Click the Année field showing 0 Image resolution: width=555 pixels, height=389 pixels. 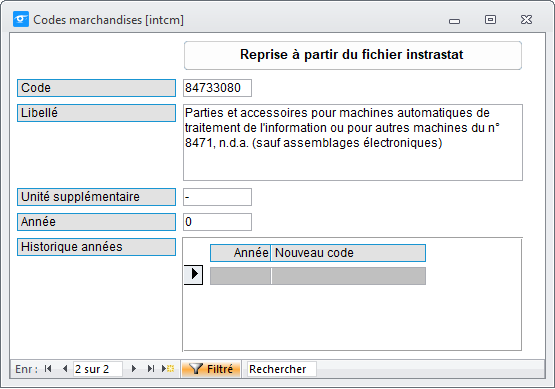217,222
